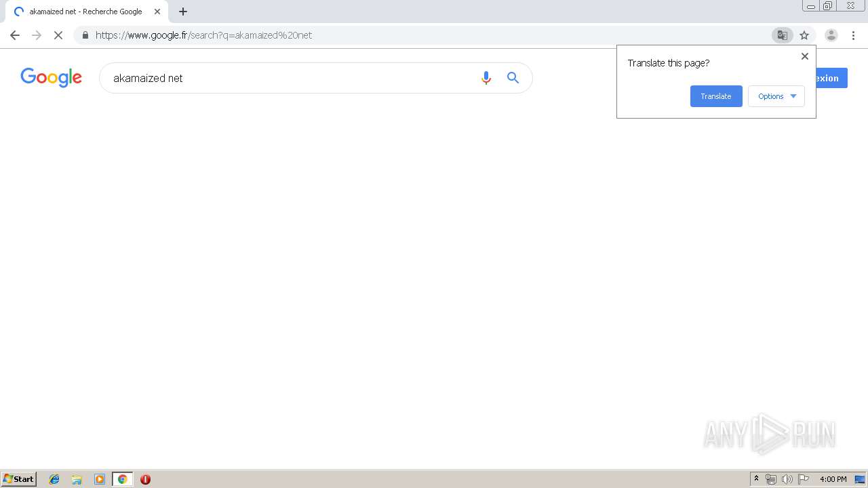Click the 4:00 PM clock
Image resolution: width=868 pixels, height=488 pixels.
tap(833, 479)
